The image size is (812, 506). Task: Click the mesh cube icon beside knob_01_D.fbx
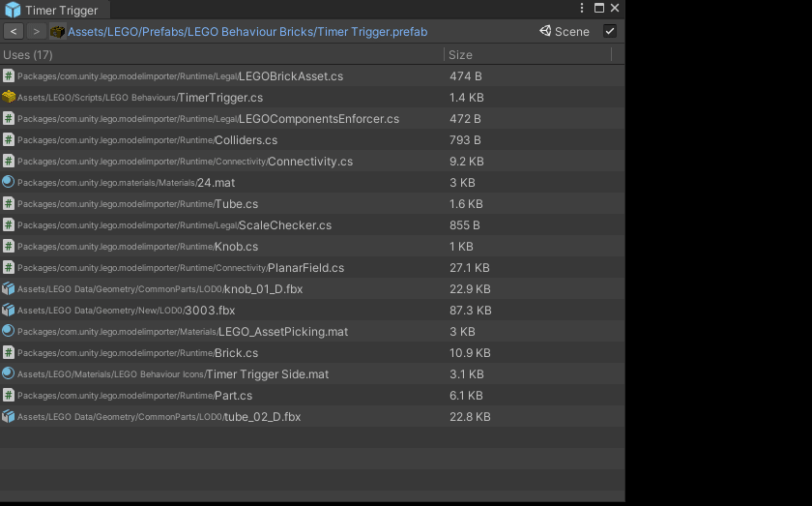coord(9,289)
